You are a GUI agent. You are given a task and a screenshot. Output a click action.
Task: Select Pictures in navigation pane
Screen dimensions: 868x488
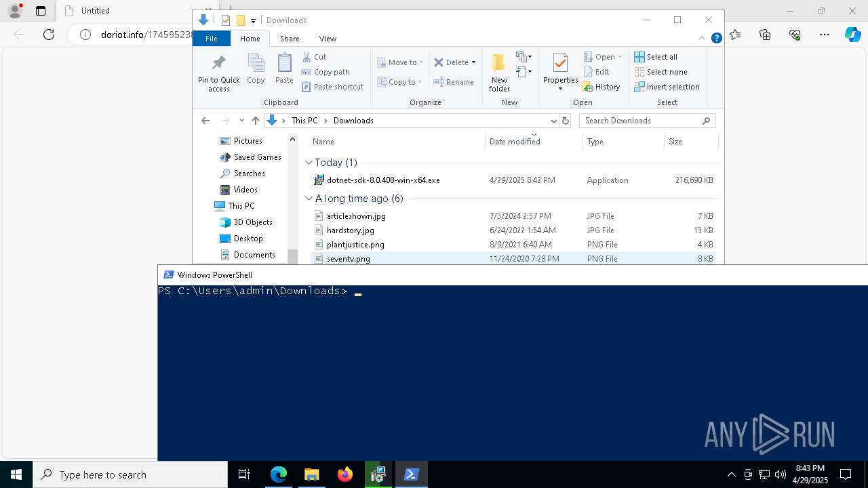point(248,141)
